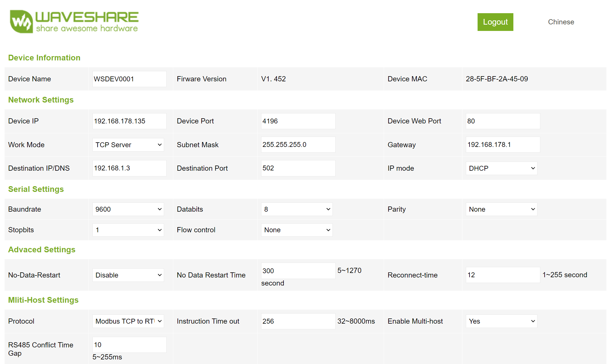Image resolution: width=611 pixels, height=364 pixels.
Task: Open the Work Mode dropdown
Action: point(128,145)
